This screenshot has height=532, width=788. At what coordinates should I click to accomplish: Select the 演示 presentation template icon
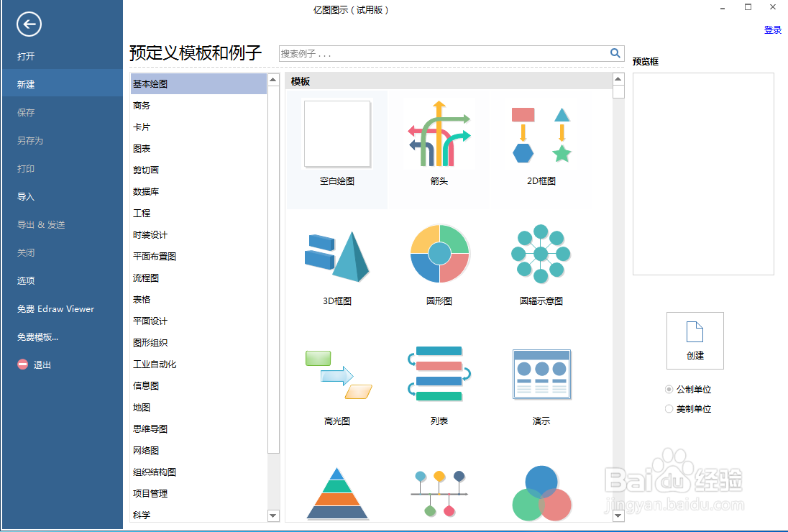click(541, 374)
